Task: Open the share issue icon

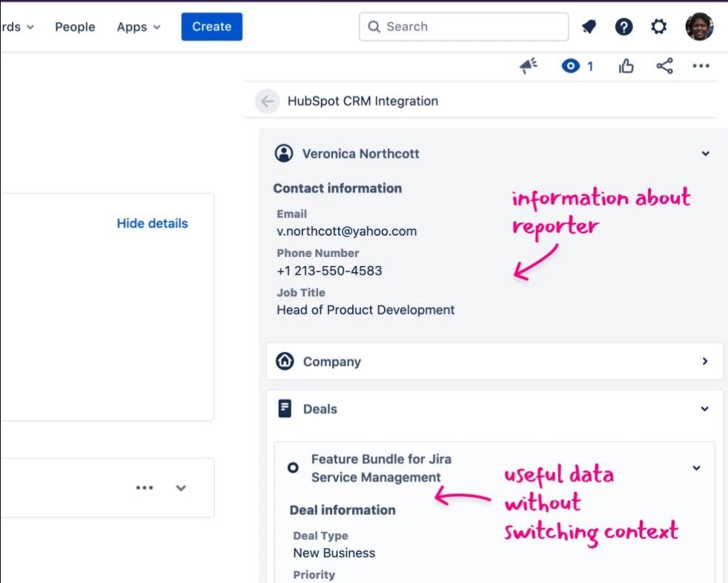Action: tap(664, 65)
